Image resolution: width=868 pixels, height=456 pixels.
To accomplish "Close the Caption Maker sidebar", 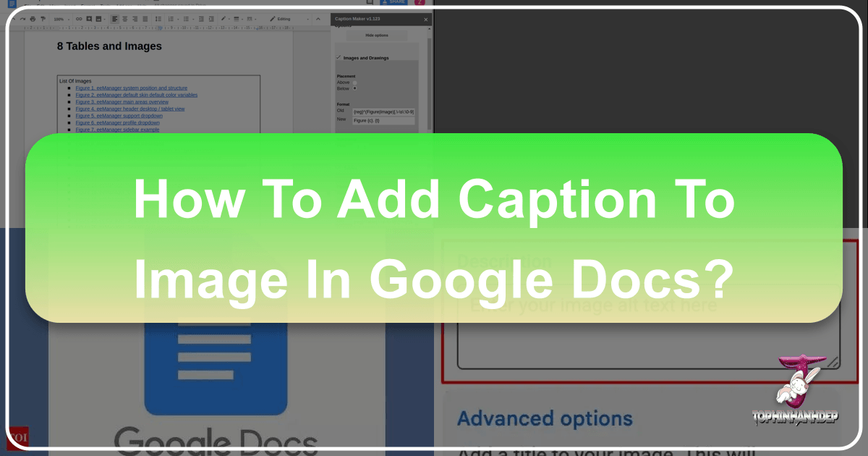I will pos(425,20).
